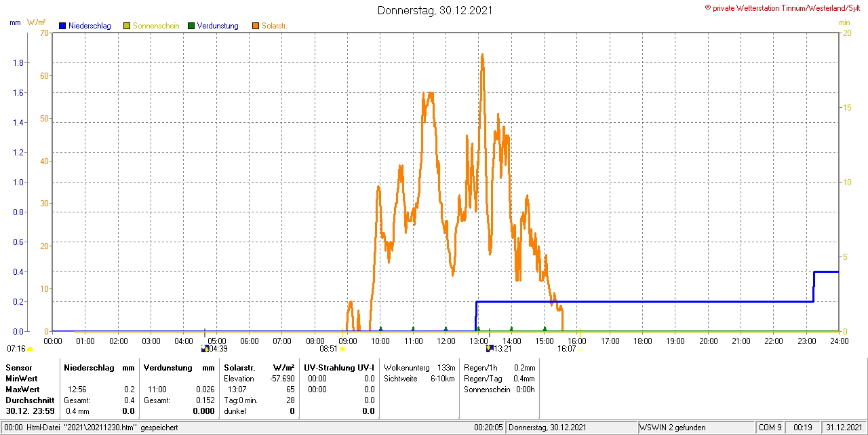The height and width of the screenshot is (435, 868).
Task: Click the Solarstr. max time 13:07
Action: (x=237, y=389)
